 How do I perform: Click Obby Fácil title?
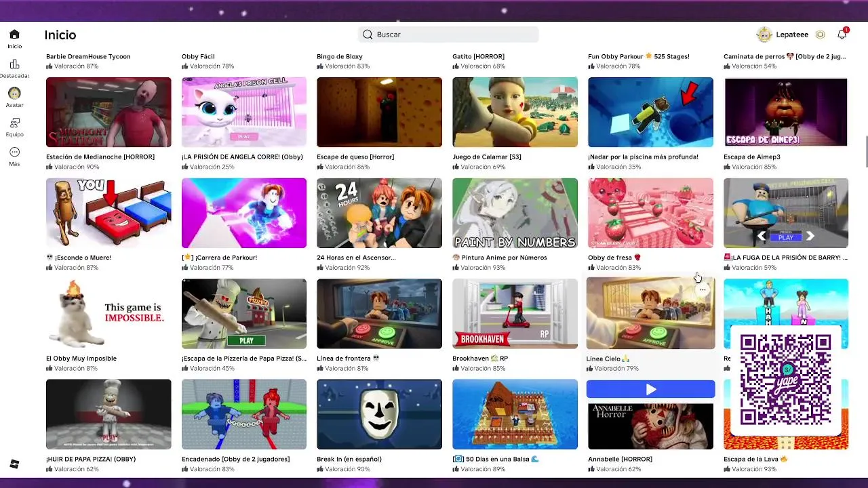[x=198, y=56]
